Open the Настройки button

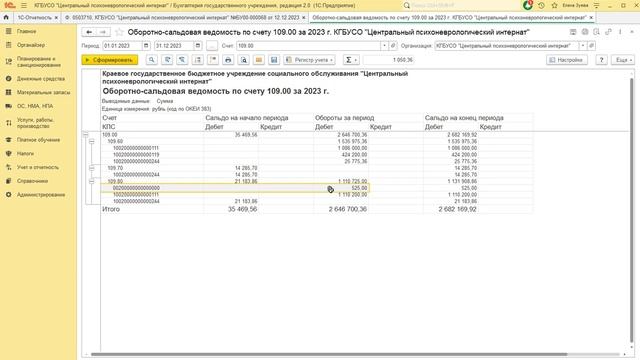pyautogui.click(x=567, y=60)
